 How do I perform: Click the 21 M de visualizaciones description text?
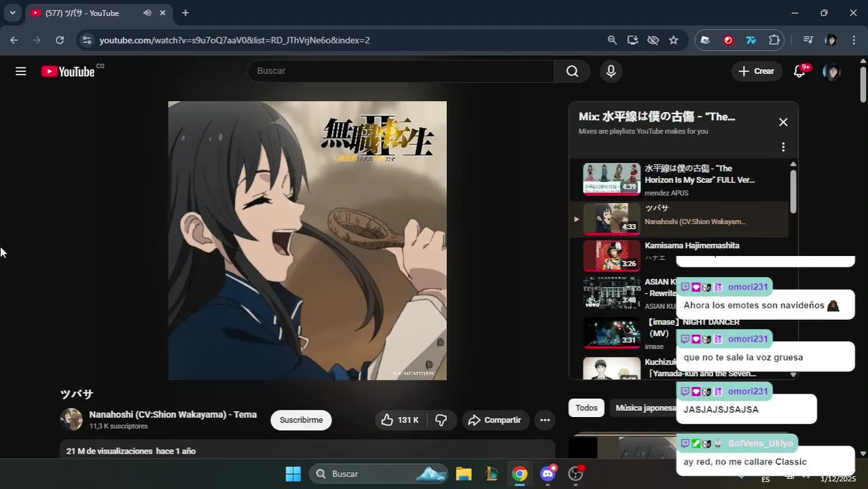(x=131, y=451)
